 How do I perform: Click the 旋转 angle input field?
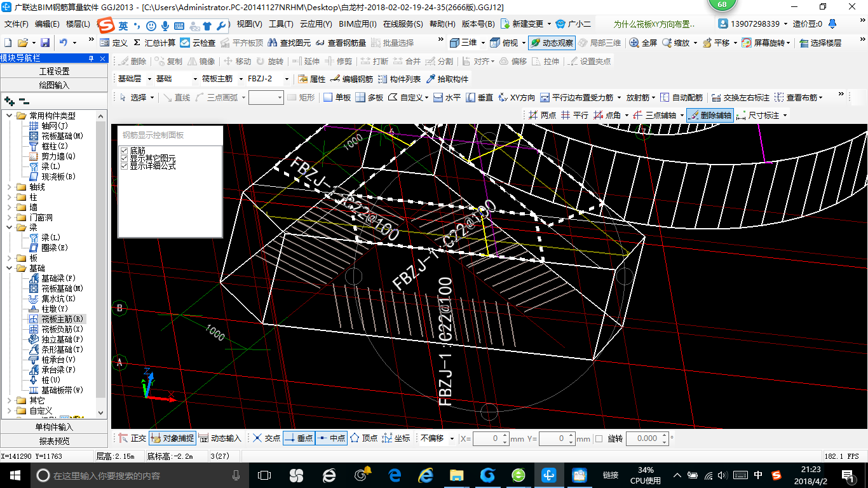tap(647, 438)
